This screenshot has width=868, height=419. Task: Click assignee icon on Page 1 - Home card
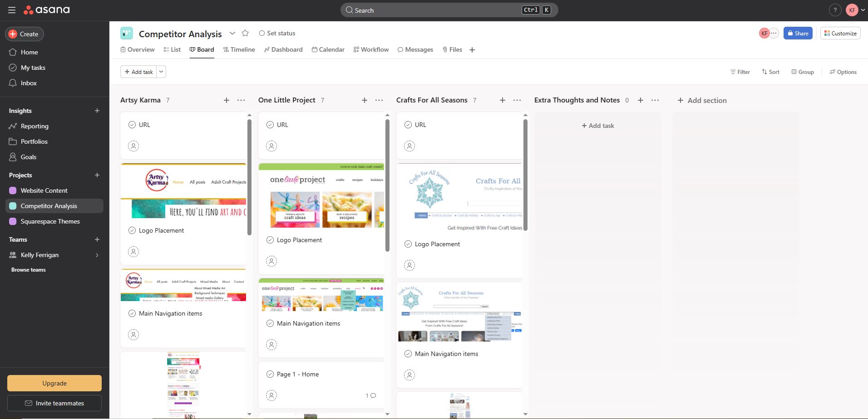271,395
